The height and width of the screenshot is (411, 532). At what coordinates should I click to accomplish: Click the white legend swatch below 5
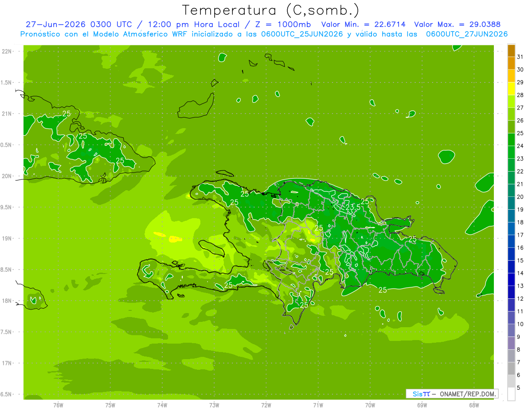tap(511, 394)
